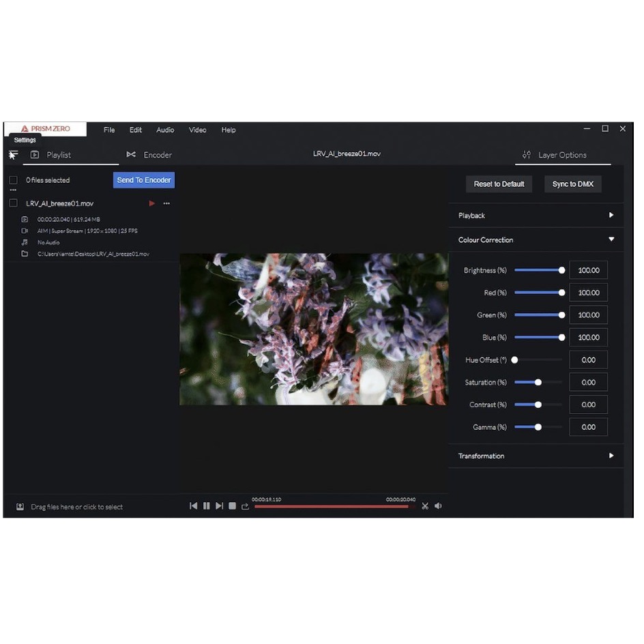Viewport: 644px width, 644px height.
Task: Toggle select-all files checkbox
Action: 13,180
